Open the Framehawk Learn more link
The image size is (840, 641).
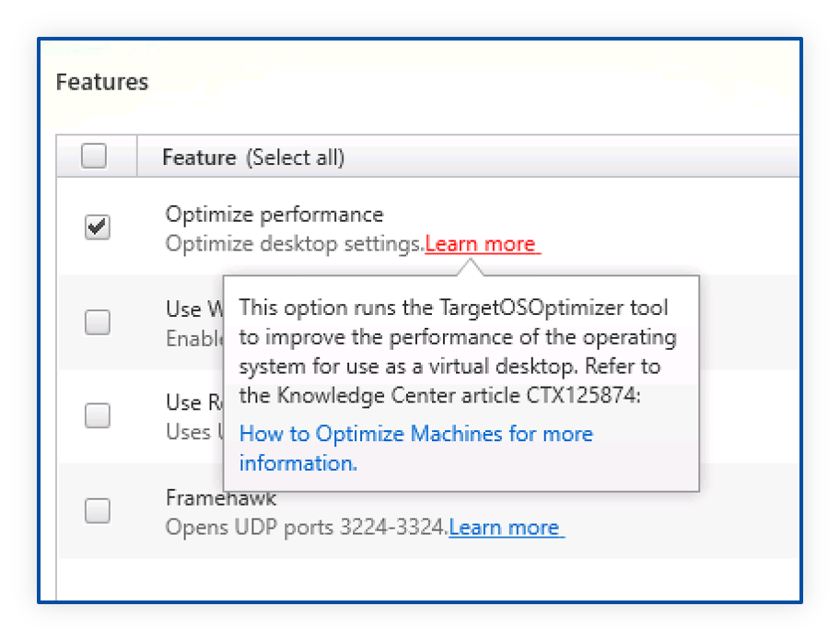(505, 528)
